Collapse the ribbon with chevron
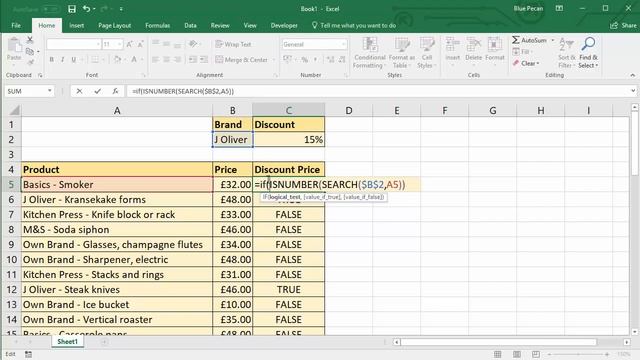Viewport: 640px width, 360px height. tap(632, 75)
